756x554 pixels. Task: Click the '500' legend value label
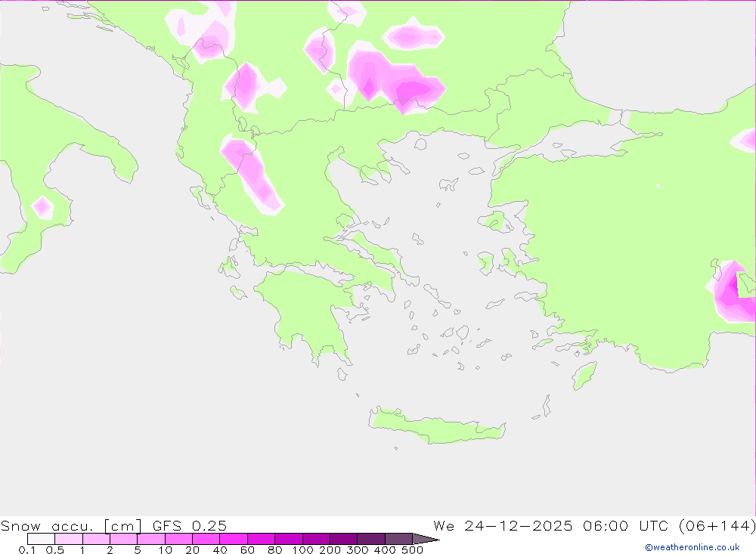coord(413,550)
